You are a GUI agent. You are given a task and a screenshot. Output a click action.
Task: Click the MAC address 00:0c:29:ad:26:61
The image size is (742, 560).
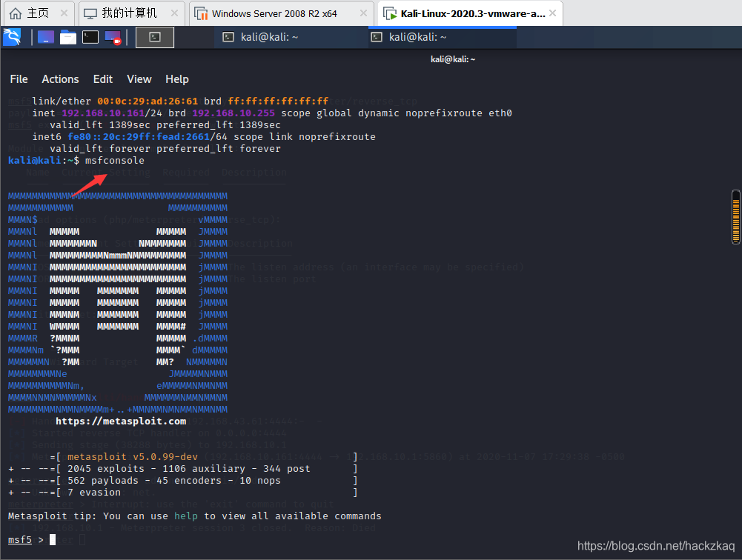click(148, 101)
